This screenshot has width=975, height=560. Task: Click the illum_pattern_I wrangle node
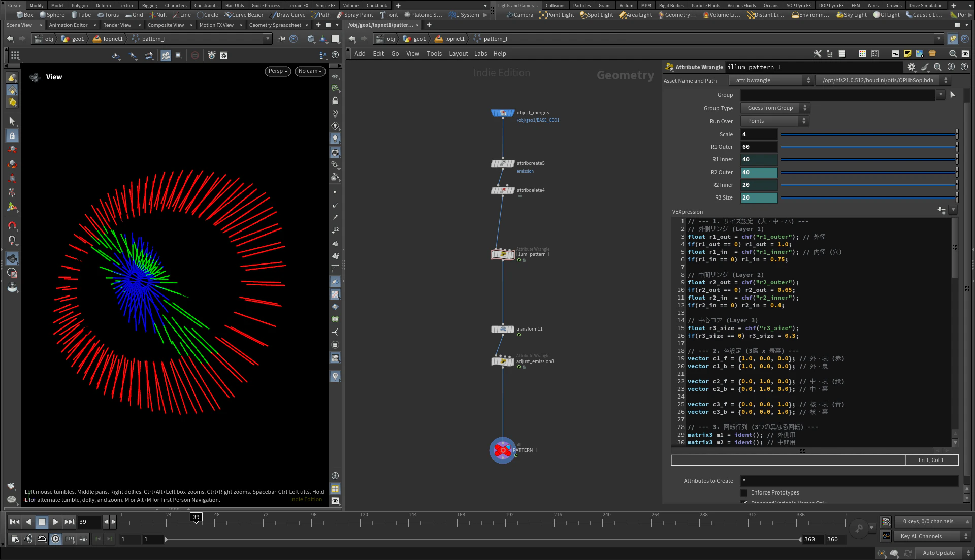503,254
